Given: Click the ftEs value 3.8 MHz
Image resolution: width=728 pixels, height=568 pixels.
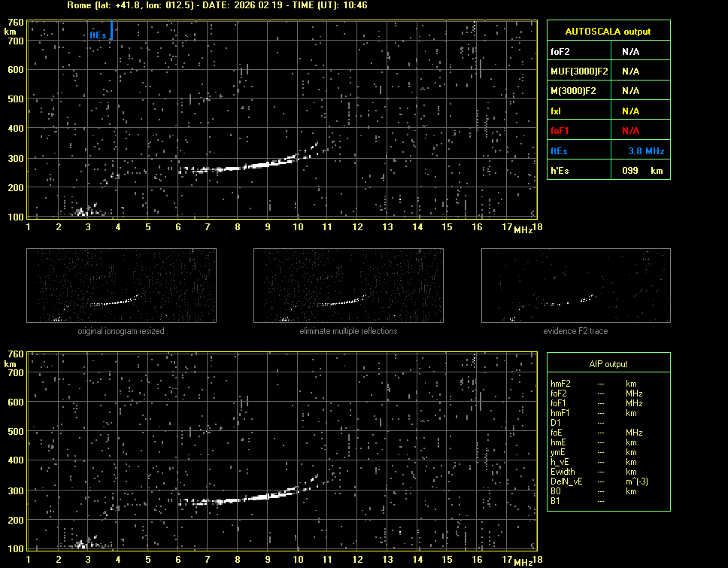Looking at the screenshot, I should pyautogui.click(x=645, y=151).
